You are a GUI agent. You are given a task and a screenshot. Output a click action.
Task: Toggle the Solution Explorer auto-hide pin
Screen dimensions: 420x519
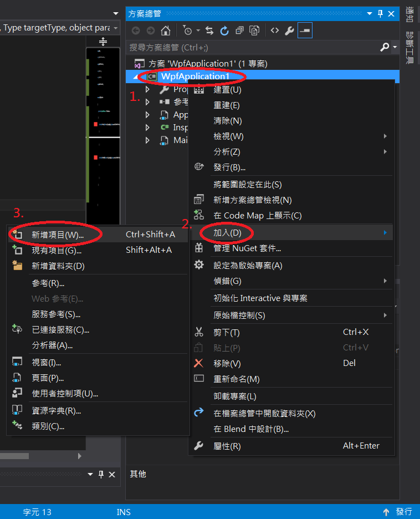pos(380,13)
